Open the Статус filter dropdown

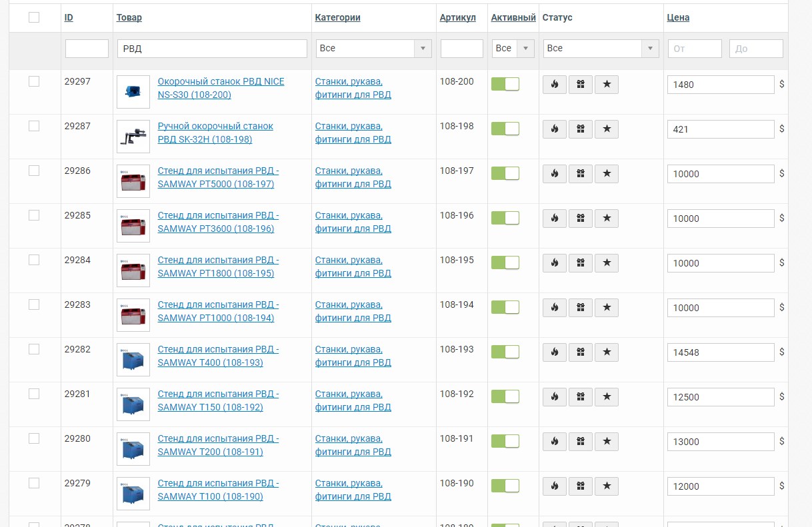click(x=601, y=48)
